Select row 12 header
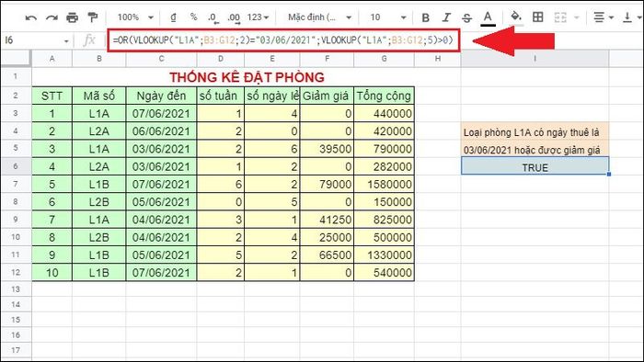The height and width of the screenshot is (362, 644). (x=16, y=272)
